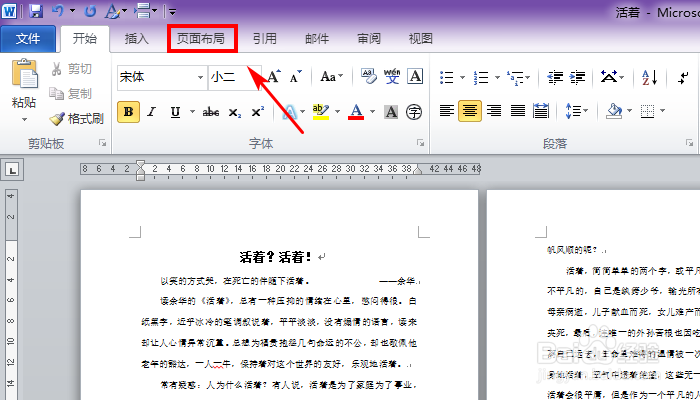Toggle Justify alignment button

coord(517,111)
